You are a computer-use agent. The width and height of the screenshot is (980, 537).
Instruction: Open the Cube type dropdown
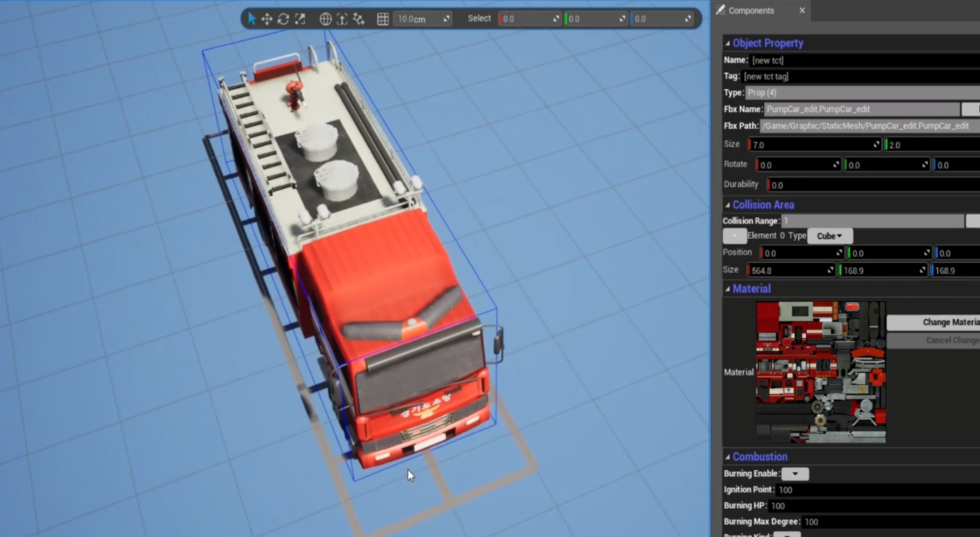[x=830, y=236]
